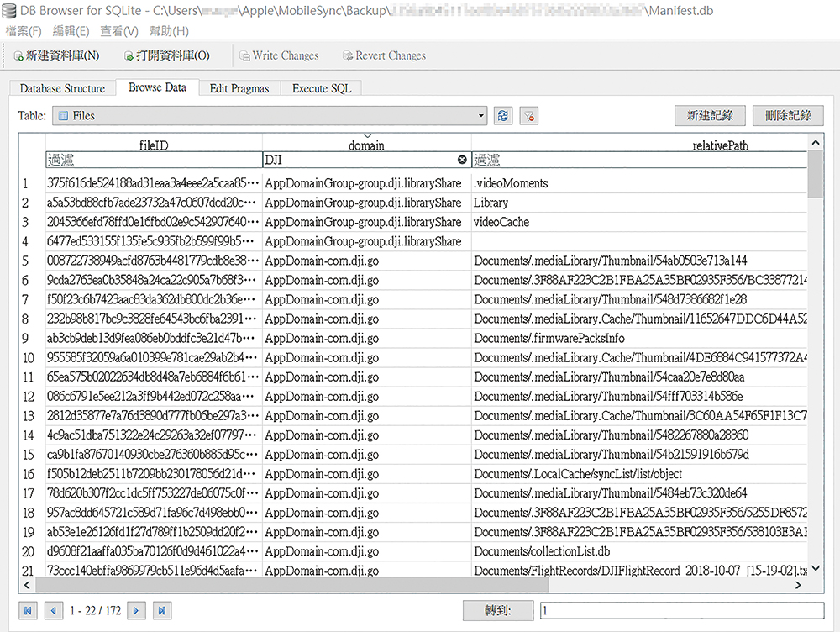Click the fileID cell starting a5a53bd88cfb
This screenshot has width=840, height=632.
tap(154, 203)
